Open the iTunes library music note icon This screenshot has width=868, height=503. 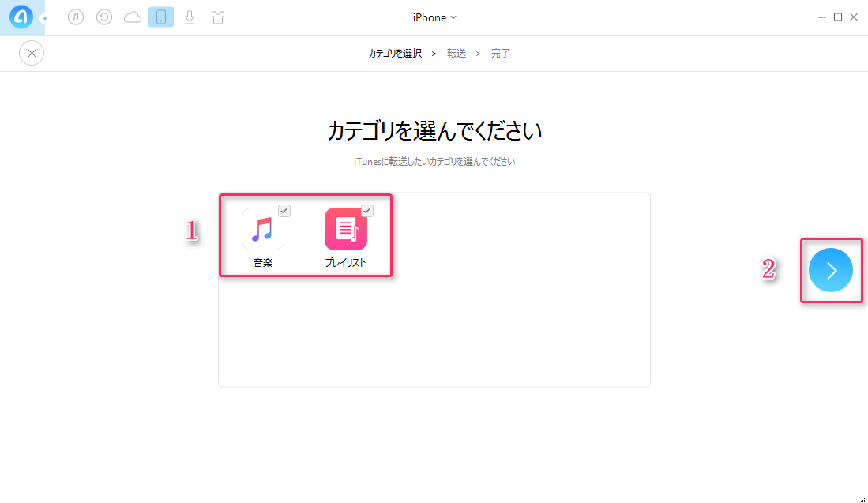pyautogui.click(x=76, y=17)
